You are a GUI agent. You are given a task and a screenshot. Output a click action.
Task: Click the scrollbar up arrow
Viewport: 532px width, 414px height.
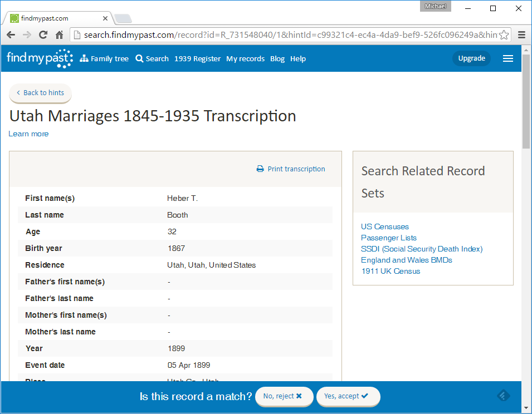pos(526,50)
